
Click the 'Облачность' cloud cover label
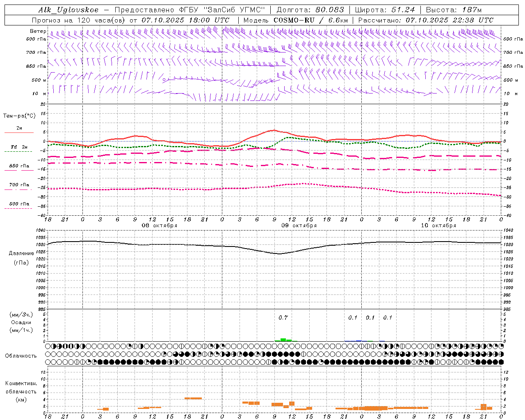[21, 356]
